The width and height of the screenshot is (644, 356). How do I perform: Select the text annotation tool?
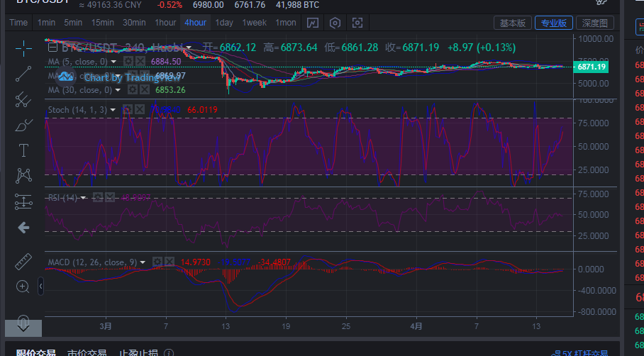[23, 150]
